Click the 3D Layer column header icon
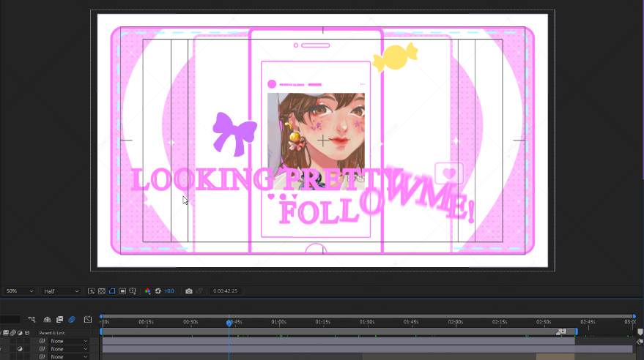 pos(27,333)
